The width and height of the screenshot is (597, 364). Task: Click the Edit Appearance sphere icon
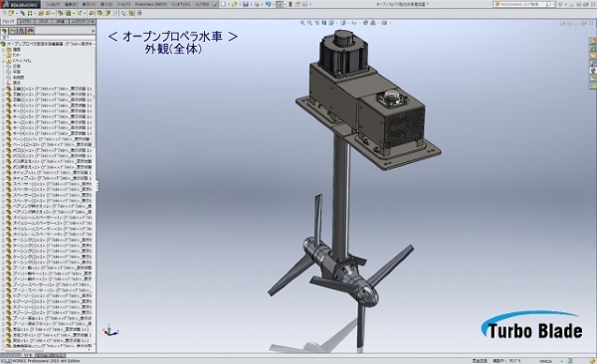366,23
